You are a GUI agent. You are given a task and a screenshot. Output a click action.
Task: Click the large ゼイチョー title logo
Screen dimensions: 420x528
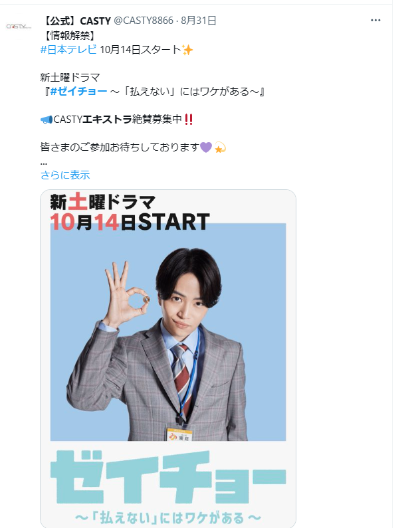click(x=168, y=477)
